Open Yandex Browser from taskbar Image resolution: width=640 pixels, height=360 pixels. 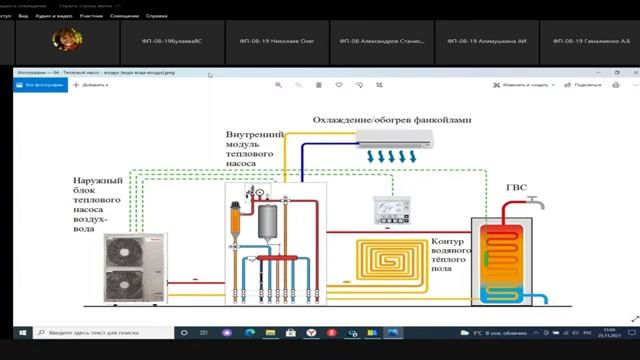click(x=311, y=333)
